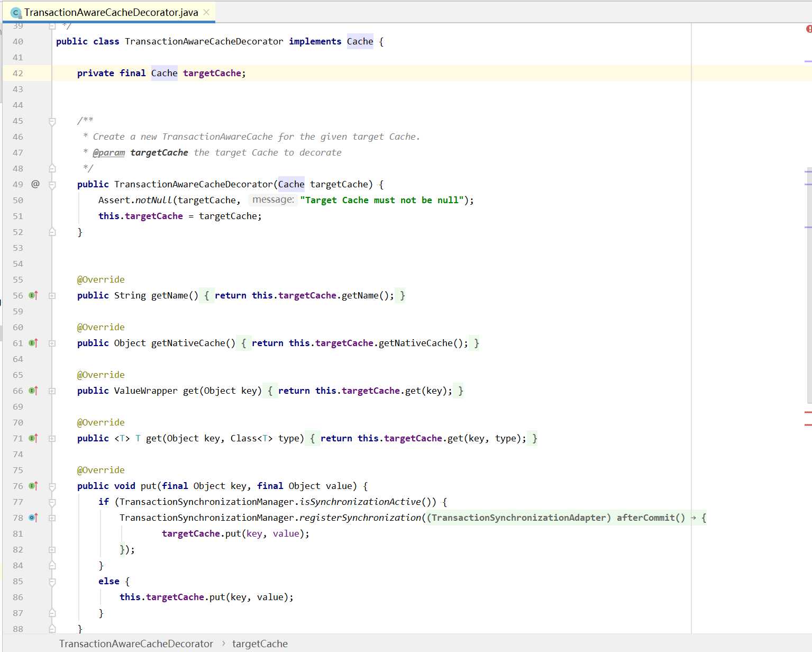Click the "Target Cache must not be null" string
The image size is (812, 652).
(x=382, y=200)
